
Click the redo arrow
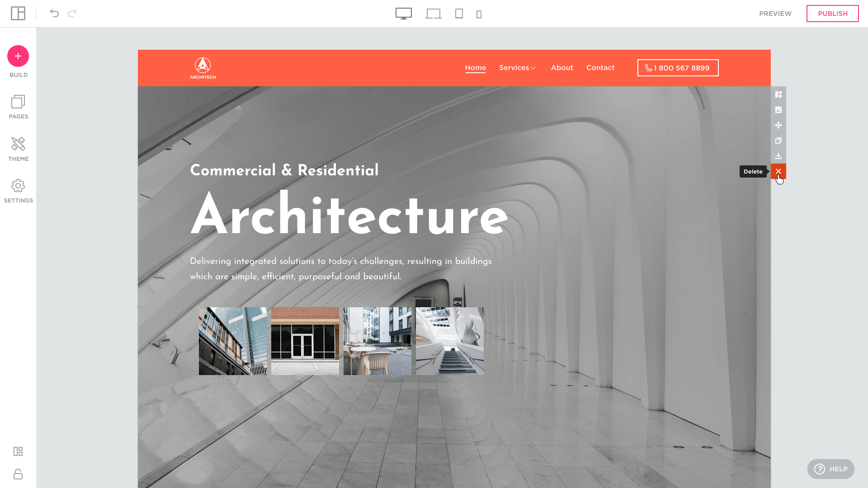point(72,13)
